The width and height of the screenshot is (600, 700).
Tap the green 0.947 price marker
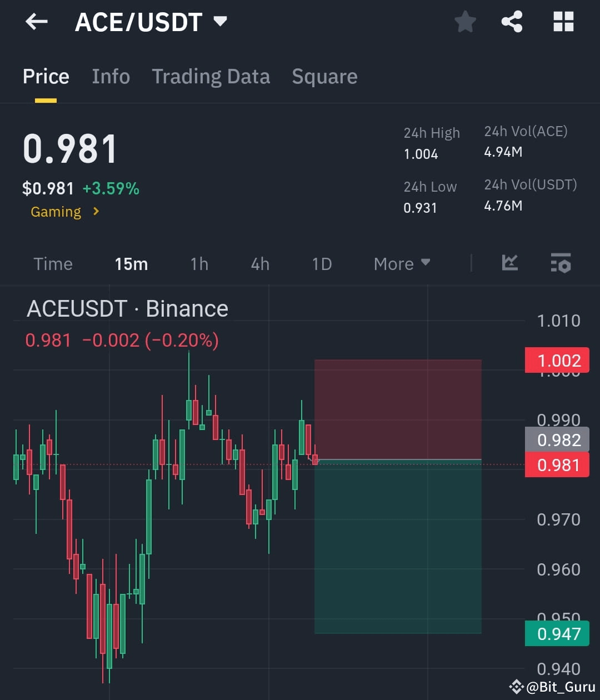[x=557, y=633]
